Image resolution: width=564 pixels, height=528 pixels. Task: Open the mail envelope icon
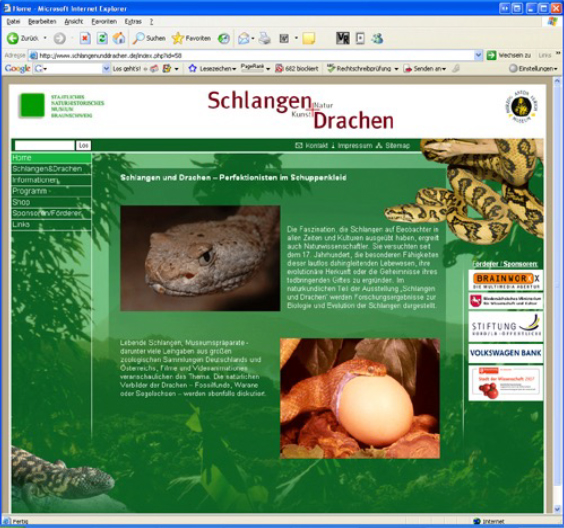(x=244, y=38)
